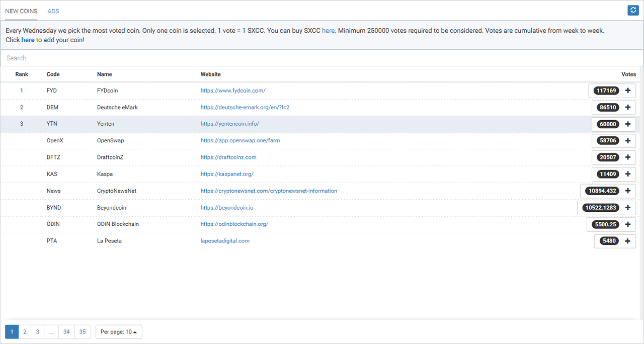Click the 86510 vote count badge
The image size is (644, 344).
click(x=608, y=107)
